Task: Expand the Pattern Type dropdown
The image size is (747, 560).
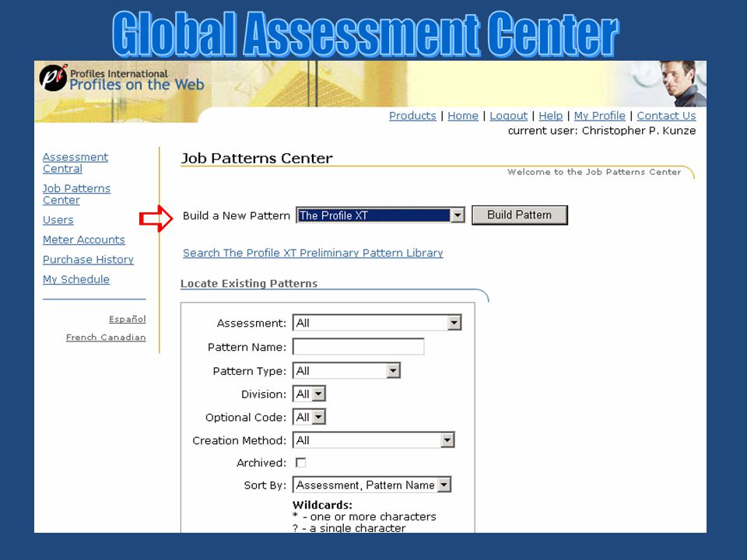Action: coord(346,370)
